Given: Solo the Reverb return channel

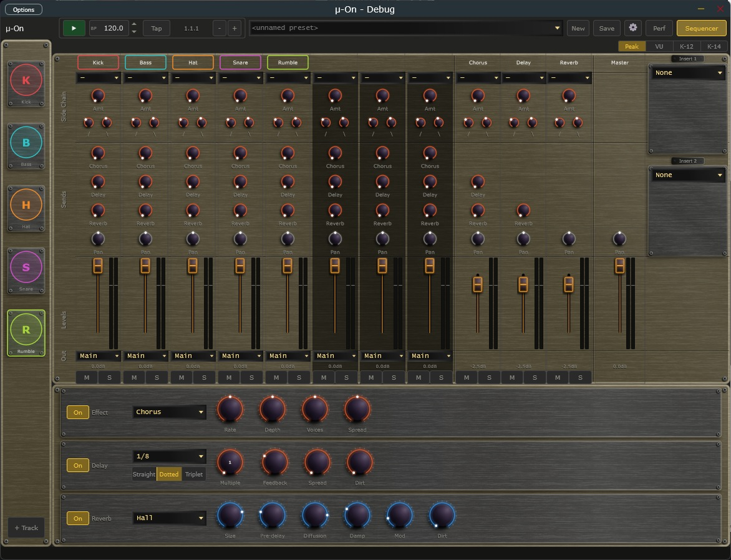Looking at the screenshot, I should click(x=581, y=378).
